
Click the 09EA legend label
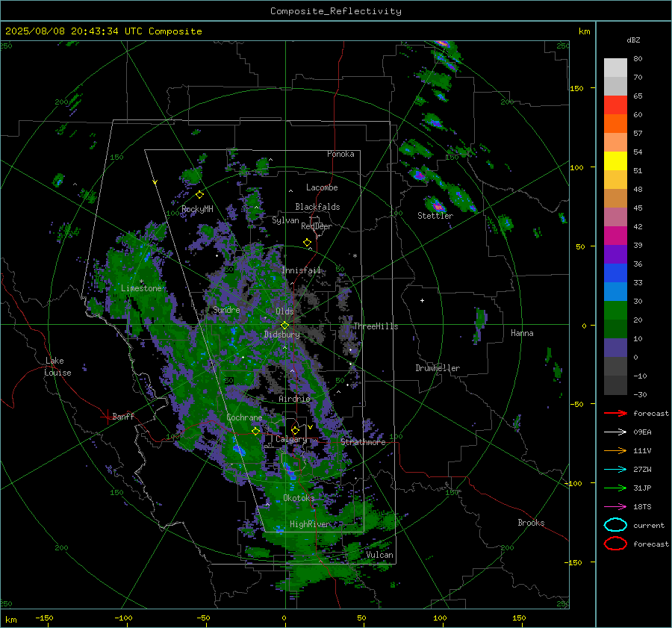pos(642,432)
